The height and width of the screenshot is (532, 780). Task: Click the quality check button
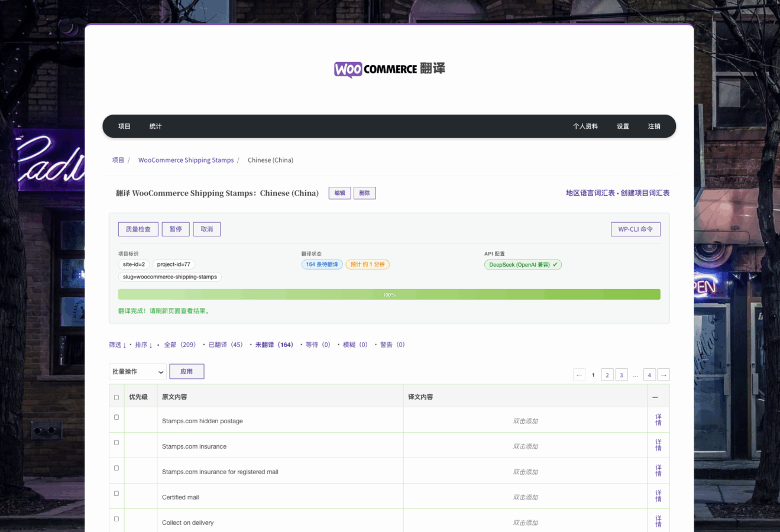[x=138, y=229]
